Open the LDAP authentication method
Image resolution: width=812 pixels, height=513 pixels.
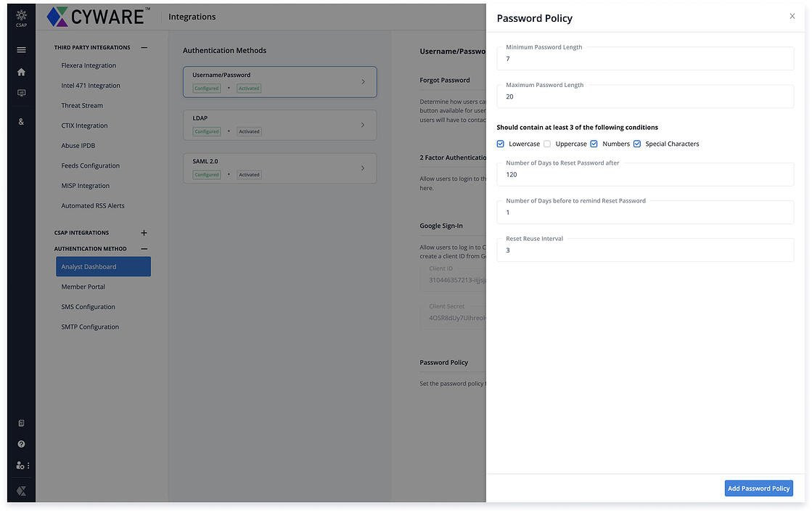point(279,125)
